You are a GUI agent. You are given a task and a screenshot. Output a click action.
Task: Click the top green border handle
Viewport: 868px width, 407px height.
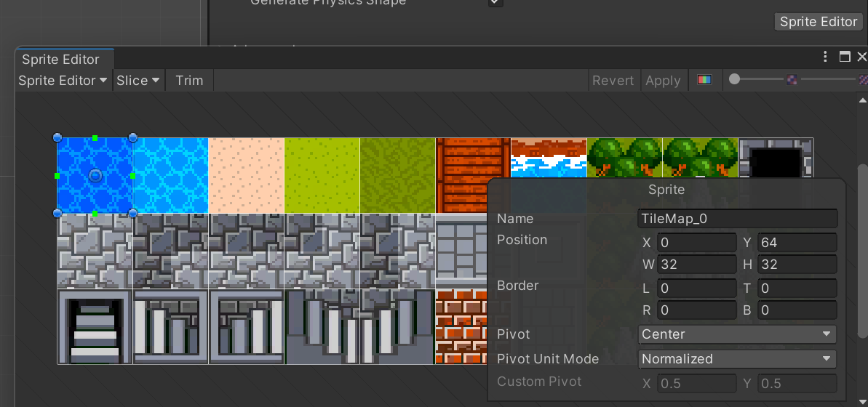point(95,137)
